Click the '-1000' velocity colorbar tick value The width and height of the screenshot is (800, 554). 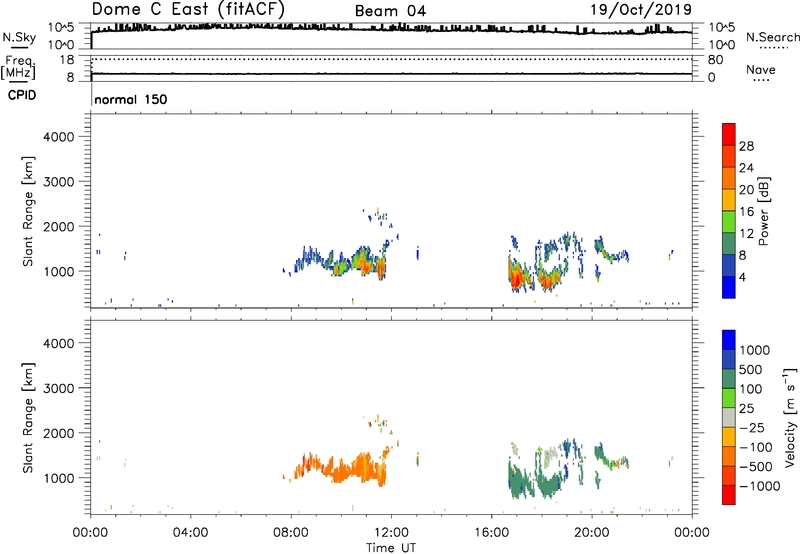pos(759,486)
